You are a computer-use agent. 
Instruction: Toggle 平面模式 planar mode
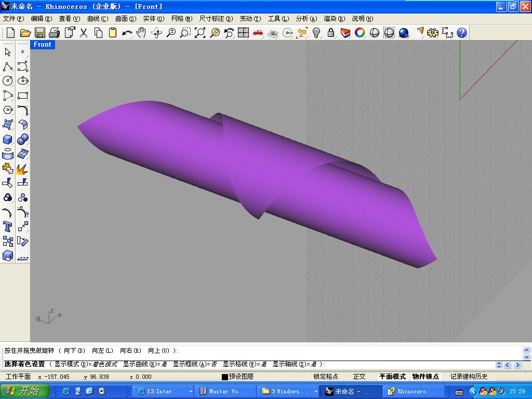point(392,377)
